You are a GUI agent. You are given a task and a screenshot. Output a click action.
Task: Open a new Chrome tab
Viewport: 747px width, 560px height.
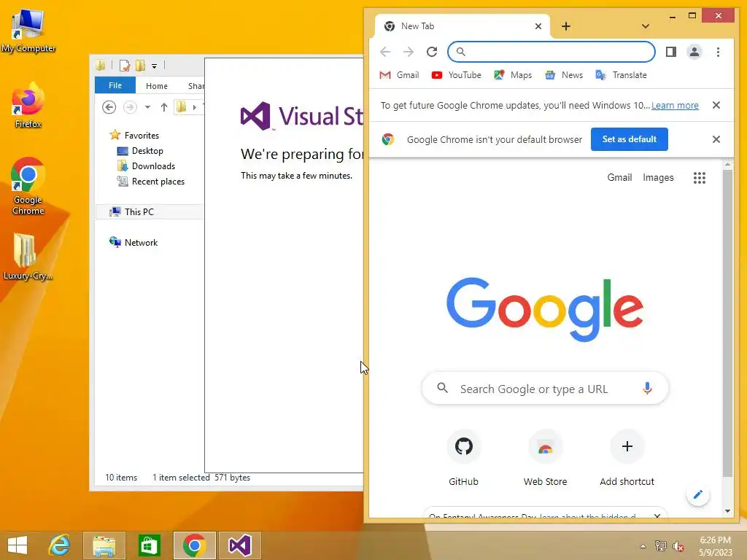pyautogui.click(x=566, y=26)
